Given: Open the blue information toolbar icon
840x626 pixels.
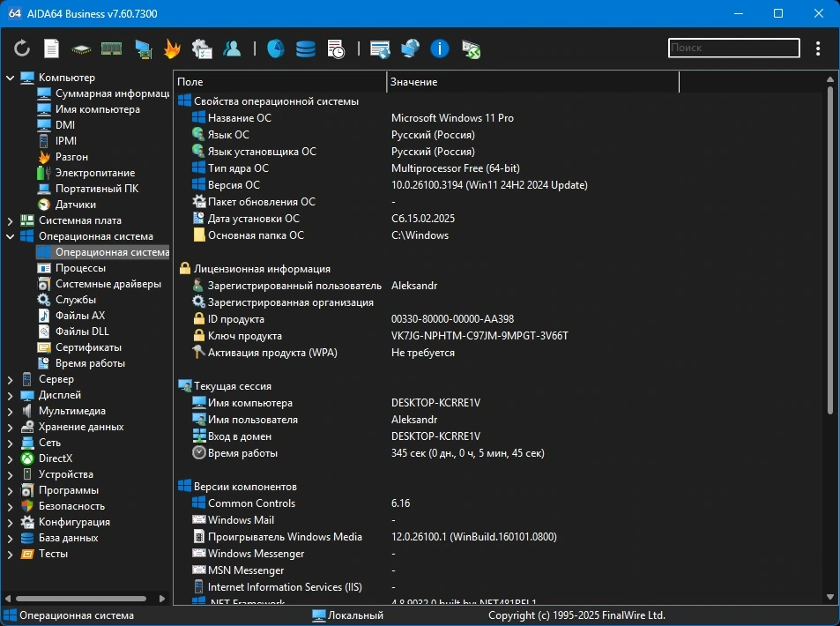Looking at the screenshot, I should coord(439,48).
